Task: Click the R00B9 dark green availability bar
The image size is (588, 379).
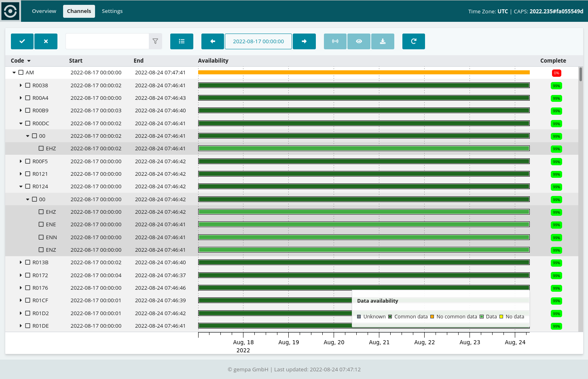Action: pyautogui.click(x=364, y=110)
